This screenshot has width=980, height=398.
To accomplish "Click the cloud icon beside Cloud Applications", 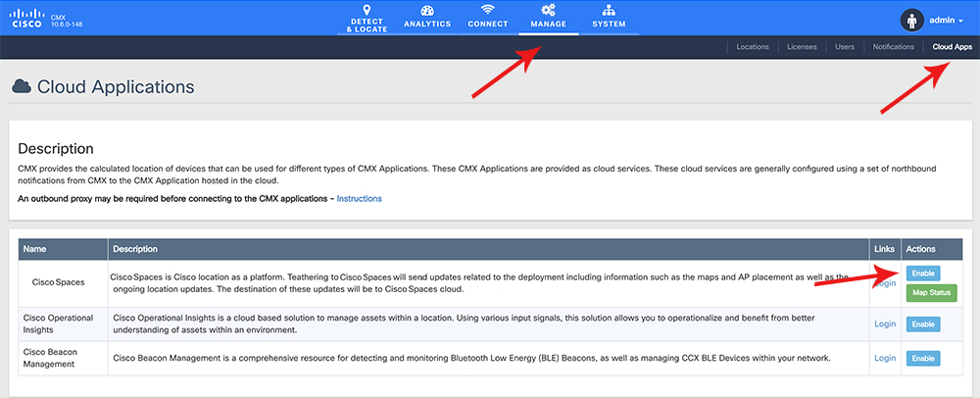I will 22,87.
